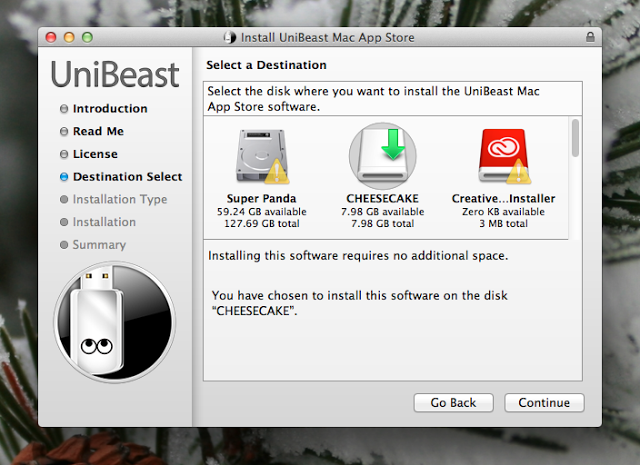Image resolution: width=640 pixels, height=465 pixels.
Task: Click the 'Zero KB available' text
Action: [503, 211]
